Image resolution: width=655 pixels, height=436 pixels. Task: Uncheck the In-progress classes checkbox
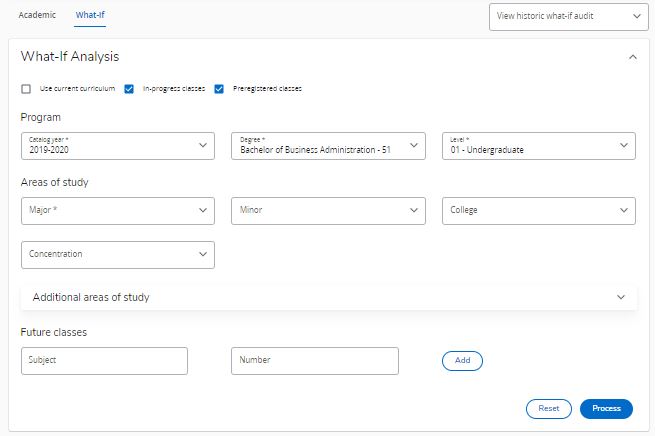[129, 88]
